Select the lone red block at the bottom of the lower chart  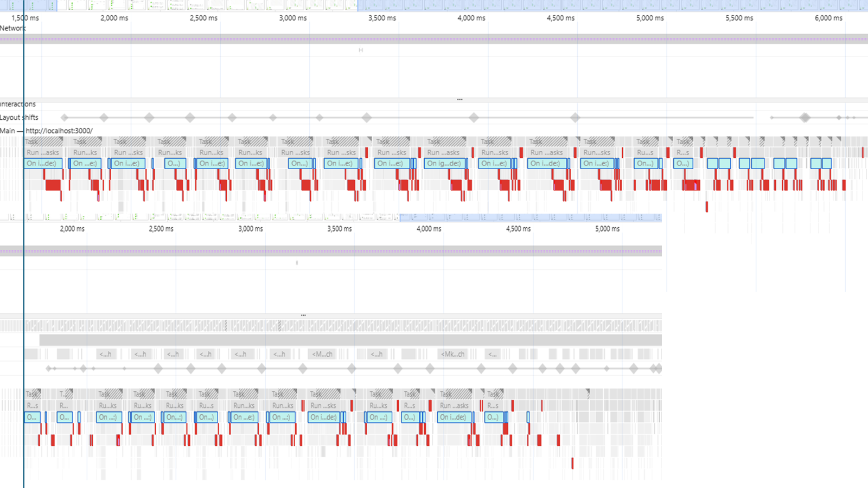click(x=572, y=464)
